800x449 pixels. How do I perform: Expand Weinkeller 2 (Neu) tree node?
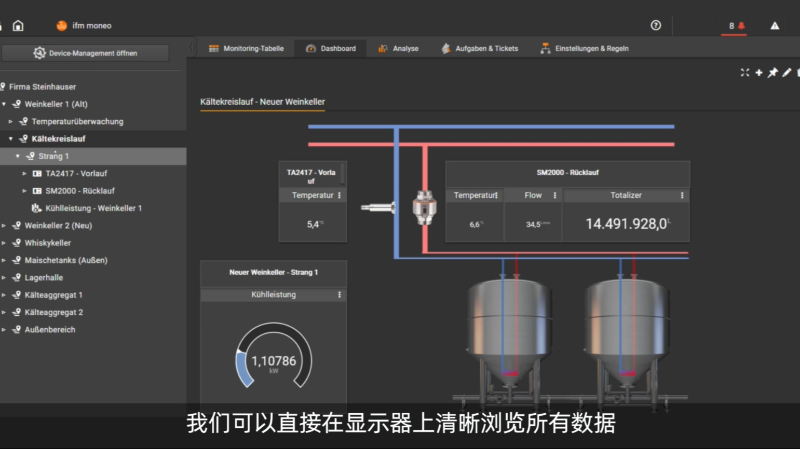(x=4, y=226)
